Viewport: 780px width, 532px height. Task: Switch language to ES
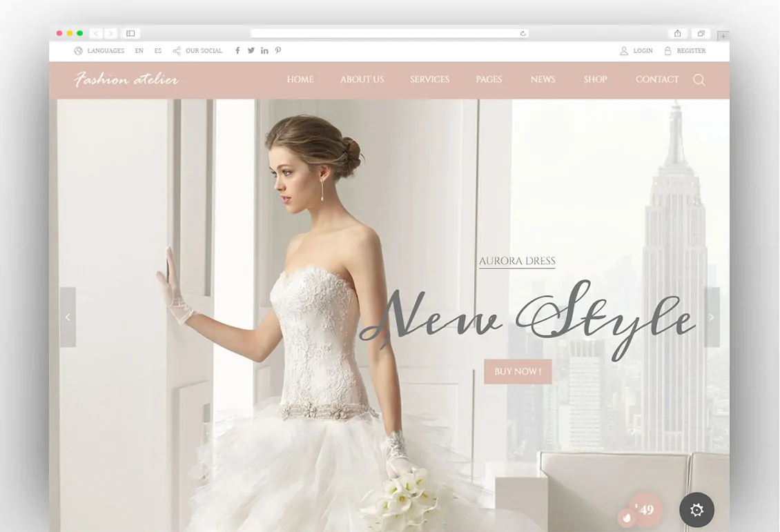pos(158,50)
